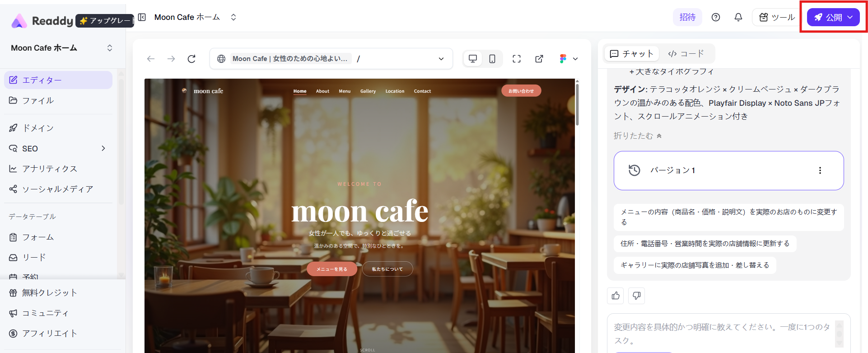
Task: Go back in preview browser
Action: (x=151, y=59)
